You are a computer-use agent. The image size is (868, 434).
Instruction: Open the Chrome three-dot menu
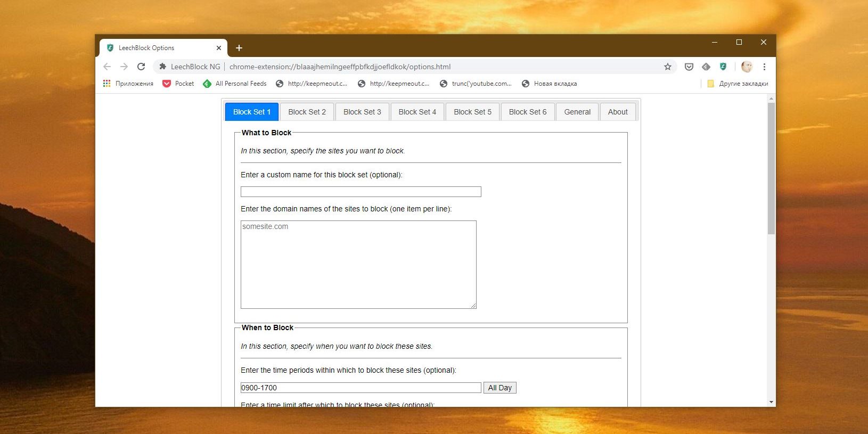point(764,67)
